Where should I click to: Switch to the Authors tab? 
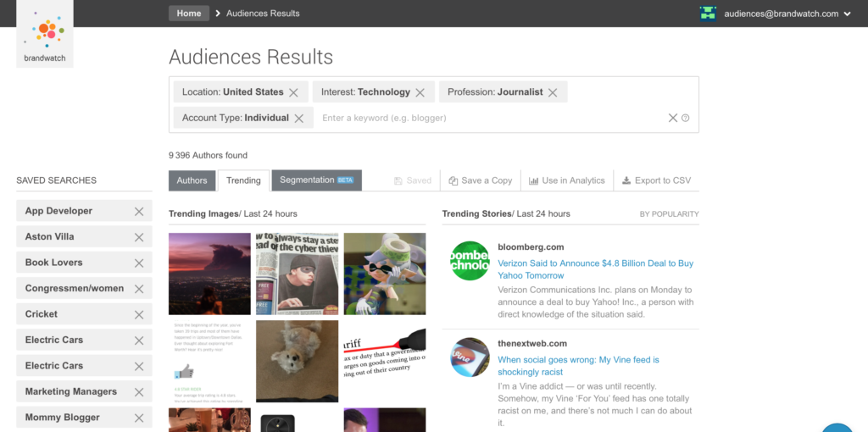[x=192, y=180]
